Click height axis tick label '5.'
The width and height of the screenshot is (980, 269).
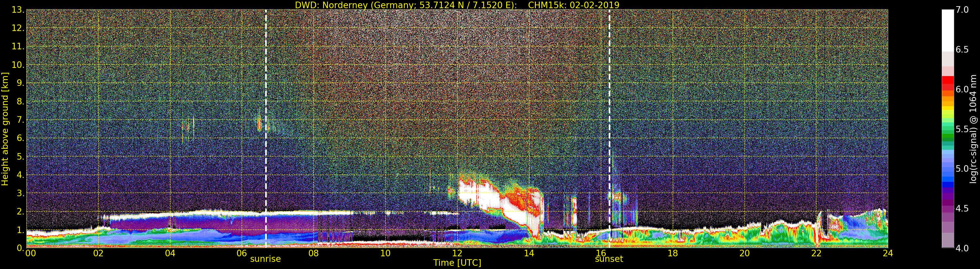click(21, 157)
